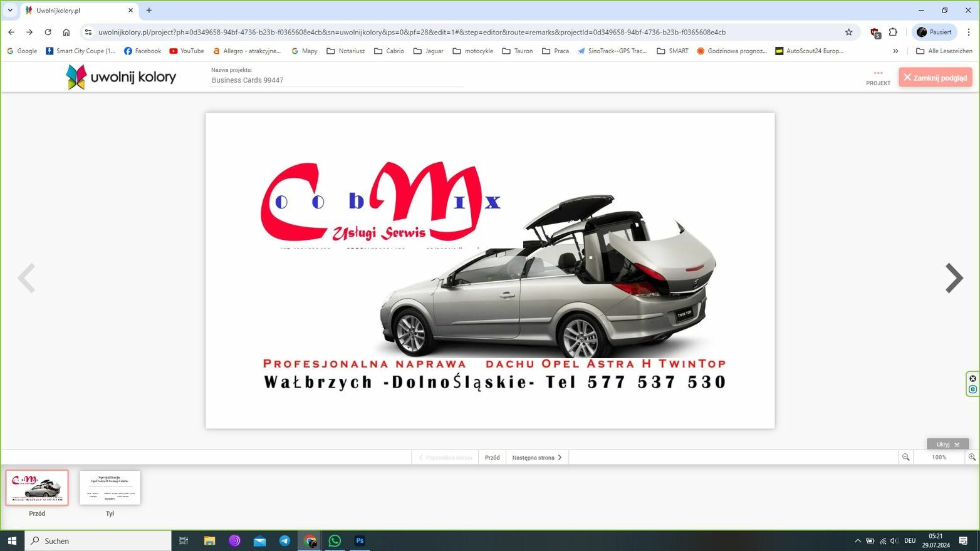Open Telegram from taskbar
Image resolution: width=980 pixels, height=551 pixels.
[x=284, y=540]
